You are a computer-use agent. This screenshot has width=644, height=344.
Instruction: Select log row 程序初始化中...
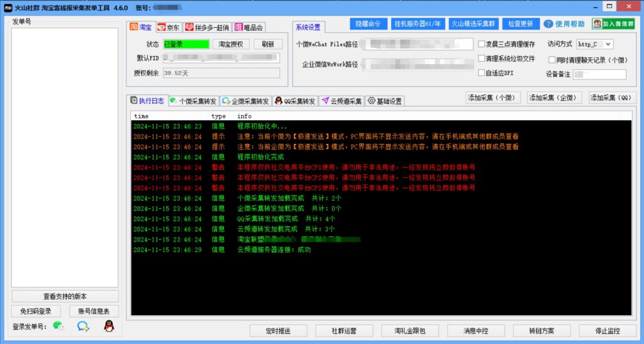pos(381,126)
